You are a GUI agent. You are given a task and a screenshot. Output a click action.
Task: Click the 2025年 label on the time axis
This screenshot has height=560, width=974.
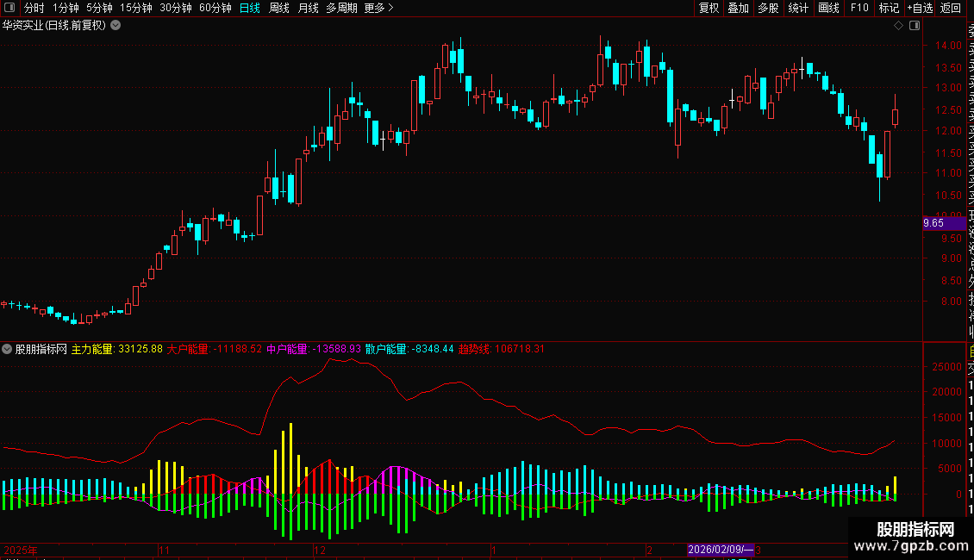click(x=21, y=550)
